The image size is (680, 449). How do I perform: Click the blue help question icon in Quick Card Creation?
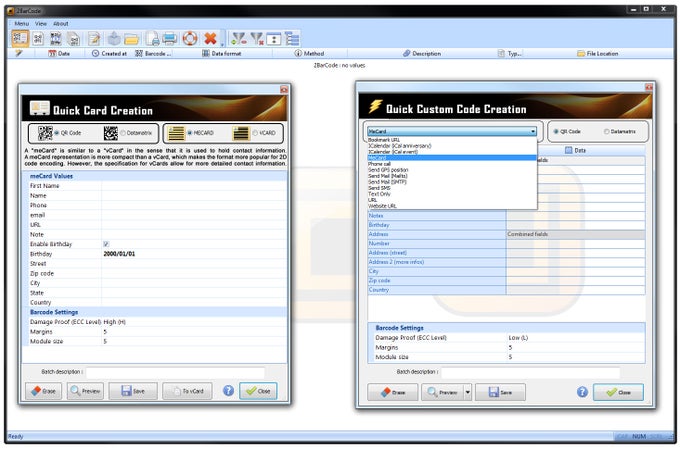point(229,391)
